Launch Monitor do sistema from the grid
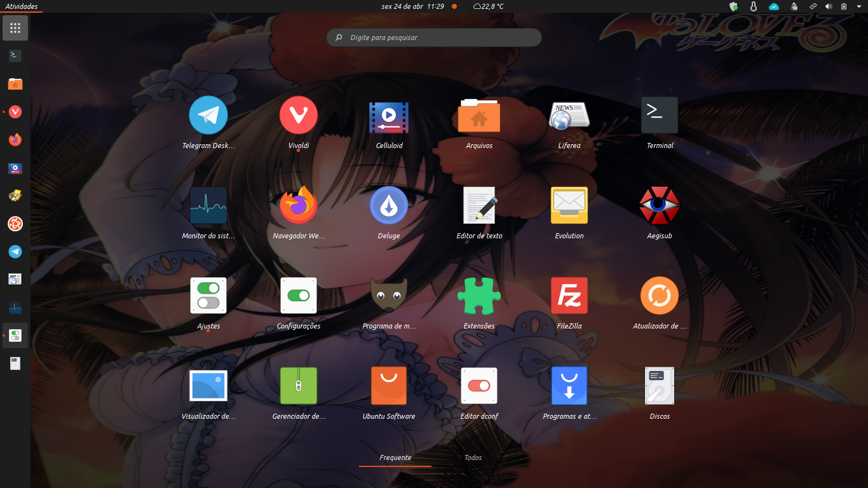Screen dimensions: 868x488 [208, 206]
